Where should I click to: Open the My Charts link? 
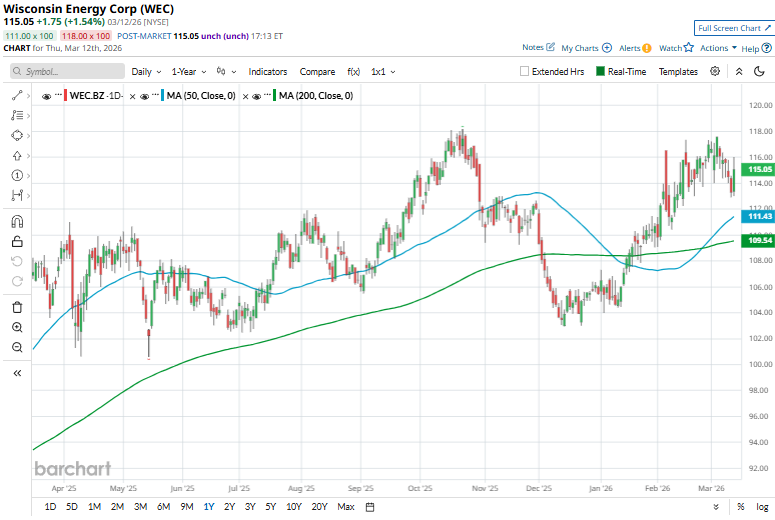click(x=586, y=48)
